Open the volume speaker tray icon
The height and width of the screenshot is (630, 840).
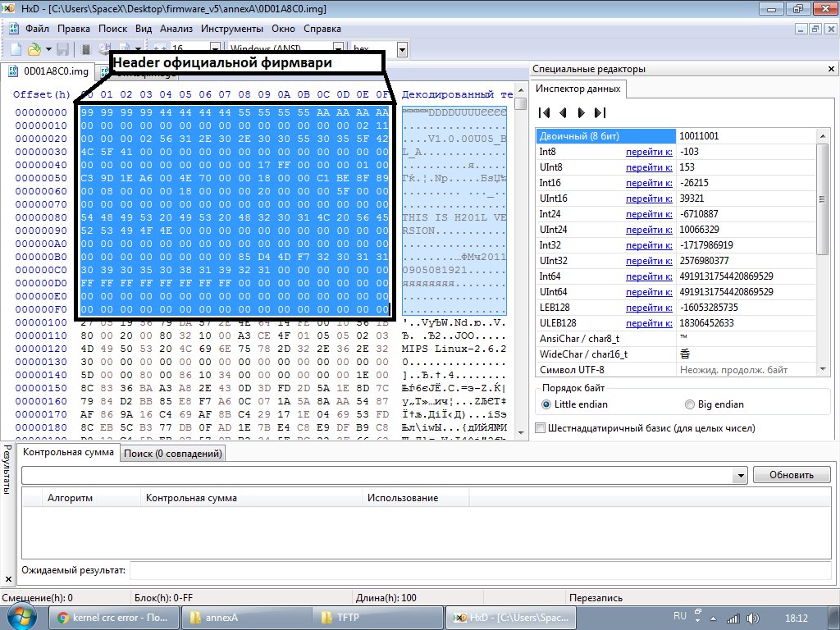[x=753, y=619]
